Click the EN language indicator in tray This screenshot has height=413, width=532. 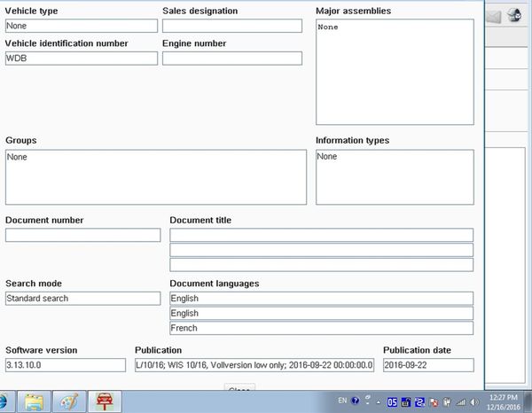342,401
